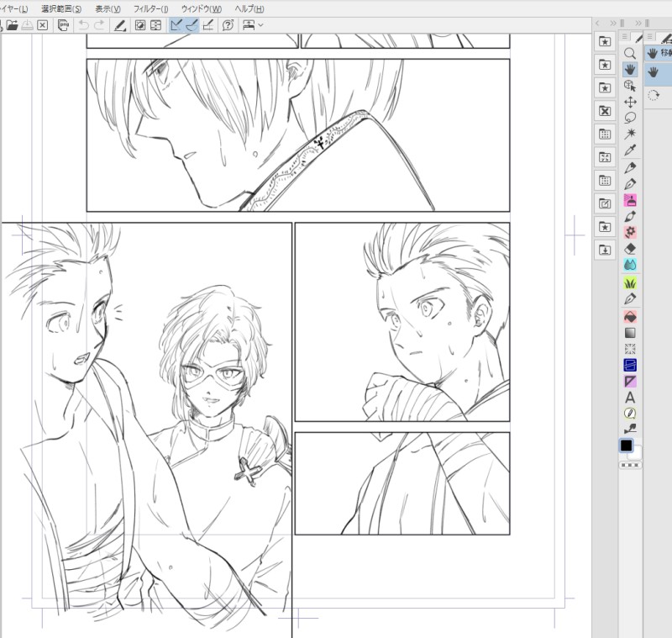The width and height of the screenshot is (672, 638).
Task: Select the Eyedropper tool
Action: point(629,150)
